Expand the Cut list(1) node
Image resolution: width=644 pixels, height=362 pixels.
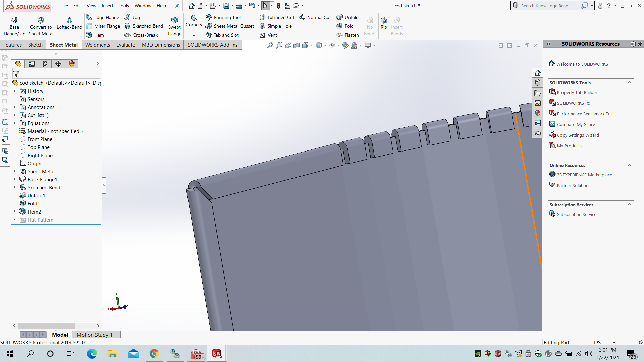[x=15, y=115]
